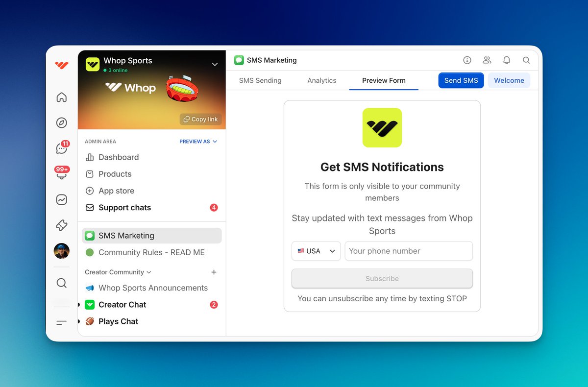Expand the Whop Sports header chevron
The height and width of the screenshot is (387, 588).
pyautogui.click(x=215, y=64)
